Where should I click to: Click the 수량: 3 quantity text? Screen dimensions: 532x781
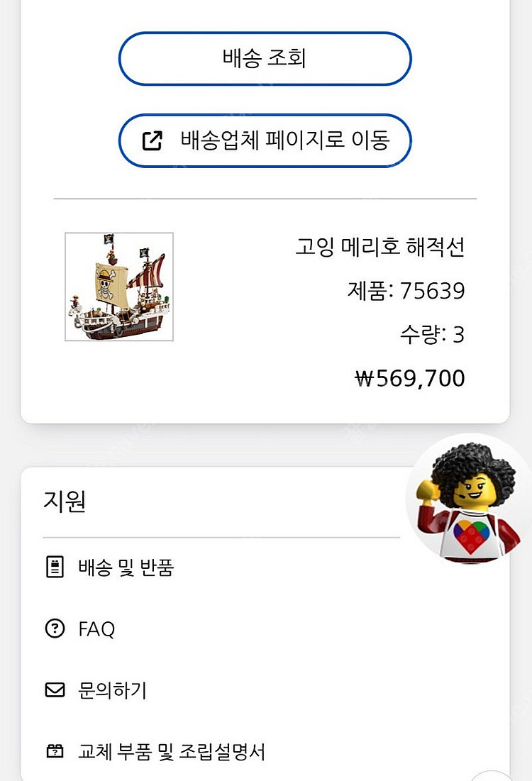point(431,334)
